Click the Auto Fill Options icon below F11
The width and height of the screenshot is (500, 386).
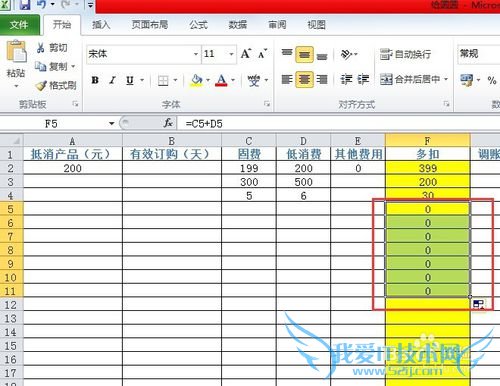tap(479, 304)
